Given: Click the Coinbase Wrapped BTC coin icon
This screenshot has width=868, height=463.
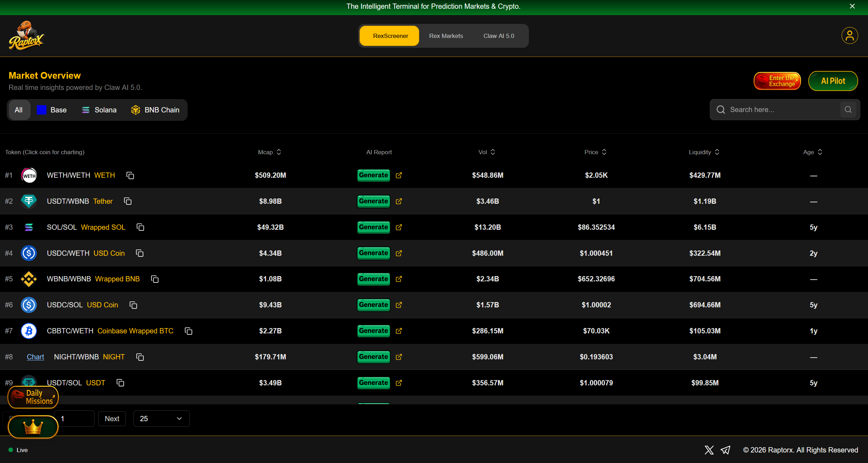Looking at the screenshot, I should pos(29,331).
